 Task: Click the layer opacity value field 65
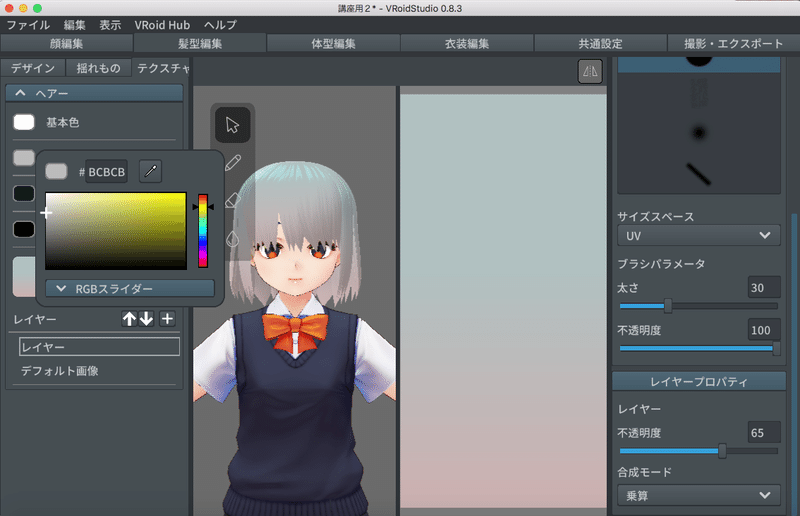(764, 432)
